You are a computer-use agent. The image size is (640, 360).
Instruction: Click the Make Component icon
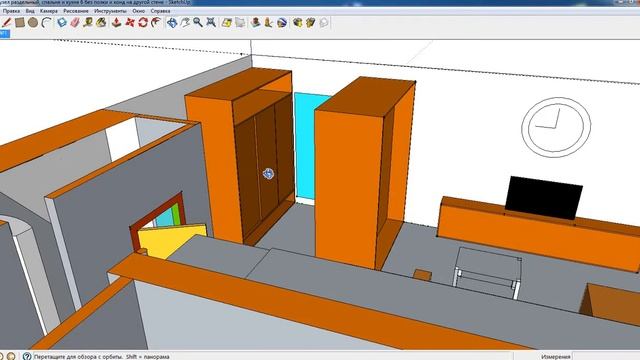click(62, 22)
